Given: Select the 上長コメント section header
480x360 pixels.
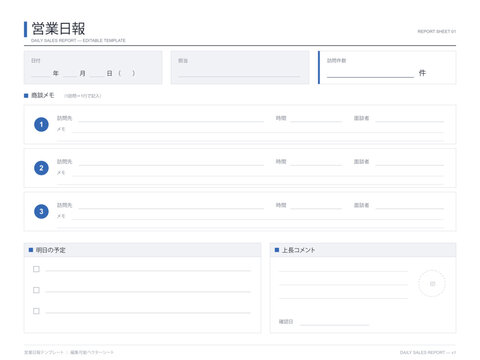Looking at the screenshot, I should 298,250.
